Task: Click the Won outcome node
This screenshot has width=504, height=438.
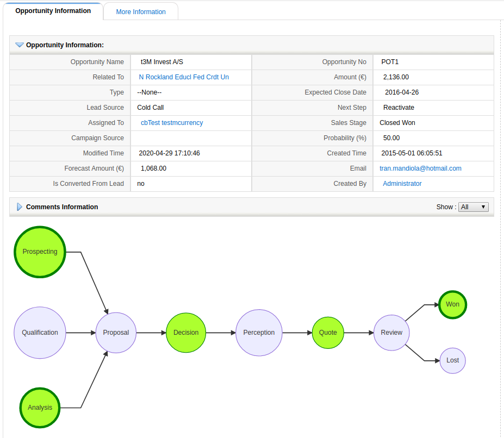Action: [452, 304]
